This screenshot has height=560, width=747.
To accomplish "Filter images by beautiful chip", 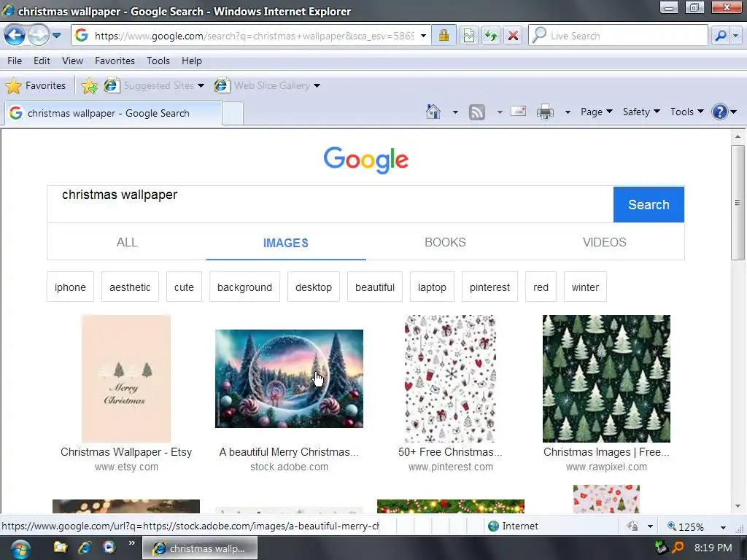I will (375, 287).
